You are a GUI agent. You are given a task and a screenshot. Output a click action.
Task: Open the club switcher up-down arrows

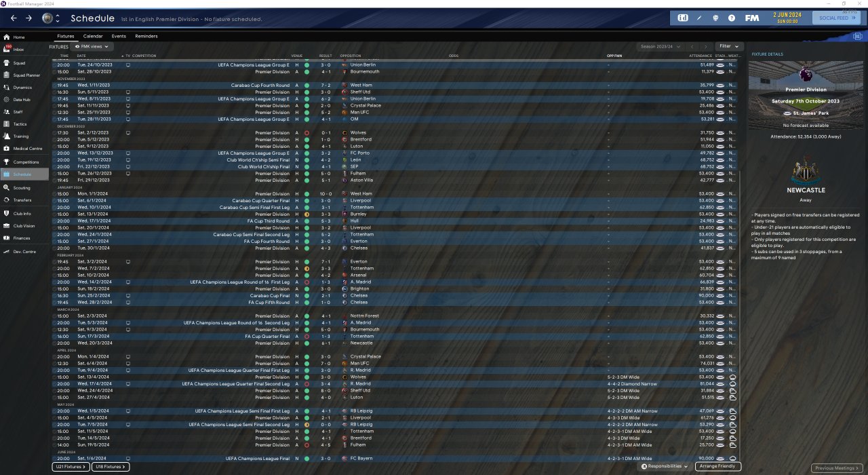(x=57, y=18)
